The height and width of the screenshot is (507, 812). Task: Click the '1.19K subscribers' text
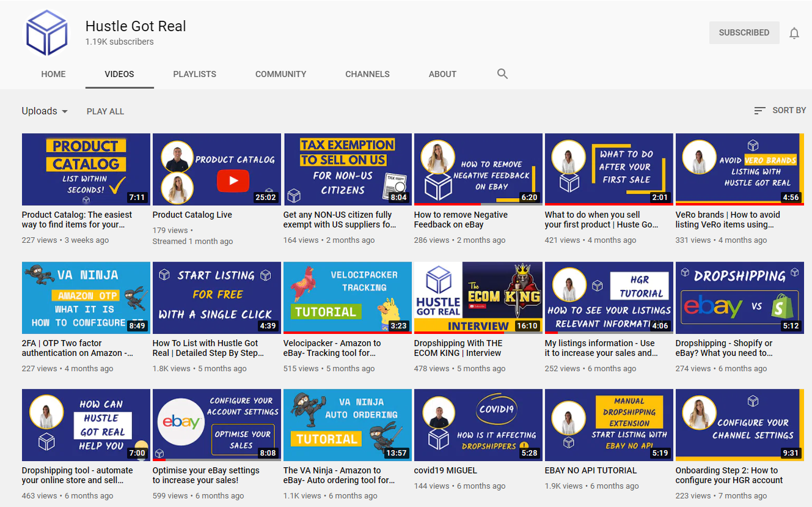[120, 42]
